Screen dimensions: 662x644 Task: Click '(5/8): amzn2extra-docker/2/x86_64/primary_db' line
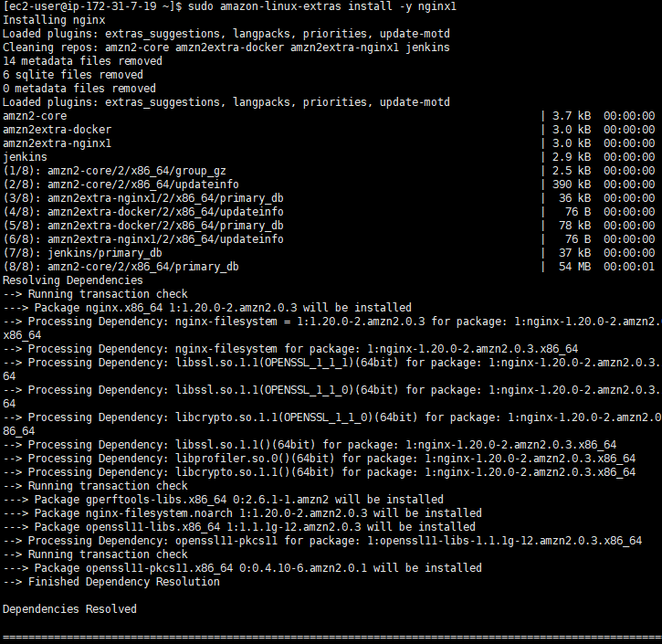(x=143, y=226)
